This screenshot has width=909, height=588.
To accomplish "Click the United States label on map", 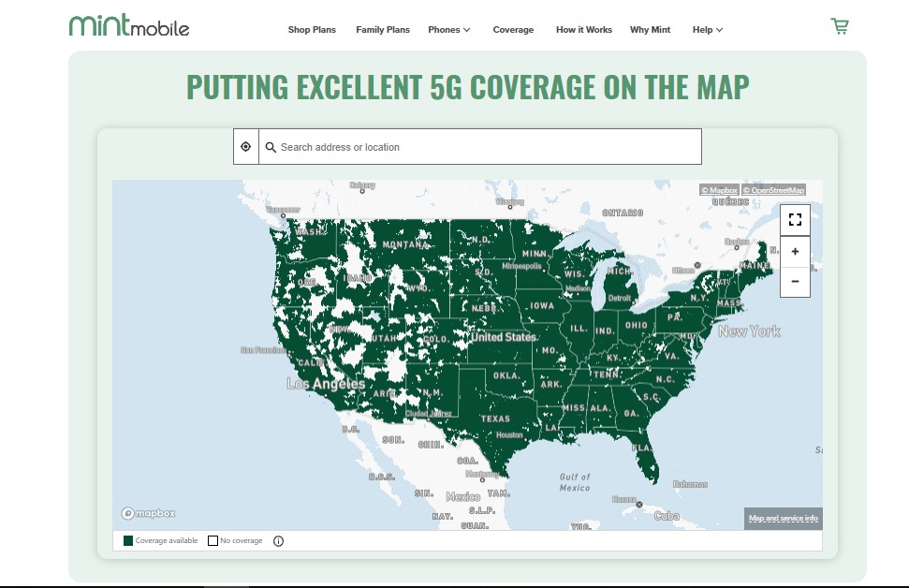I will pos(504,337).
